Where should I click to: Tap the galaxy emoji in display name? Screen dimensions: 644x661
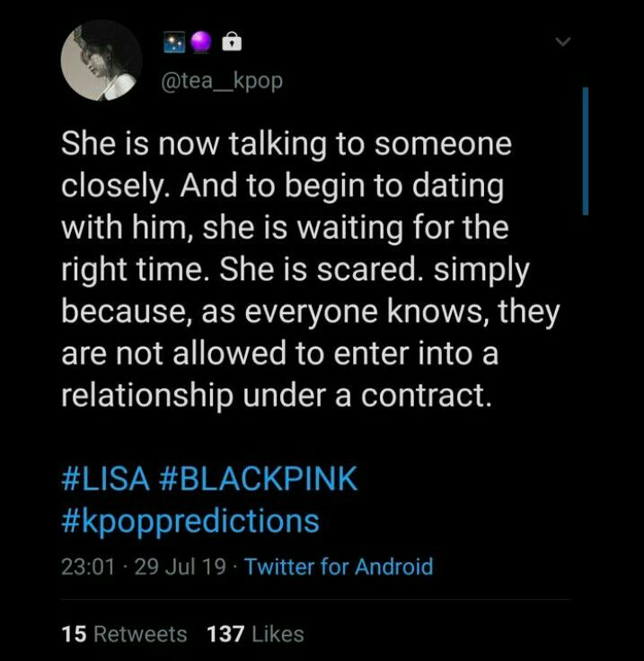click(x=174, y=42)
